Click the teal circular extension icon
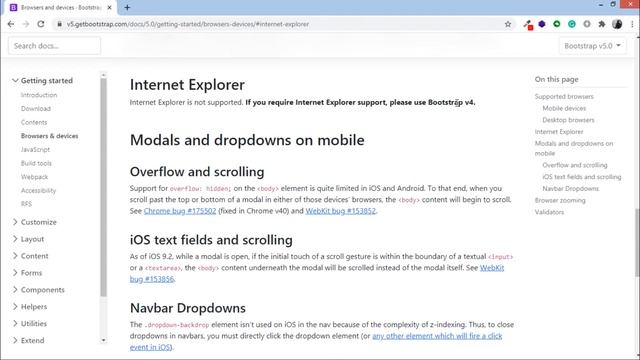Viewport: 640px width, 360px height. 572,24
